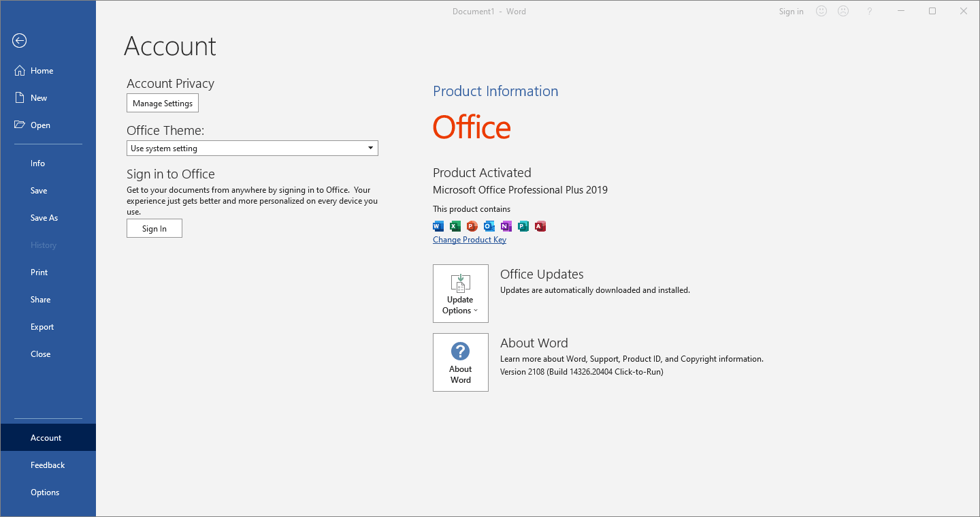980x517 pixels.
Task: Open the About Word button
Action: click(x=461, y=362)
